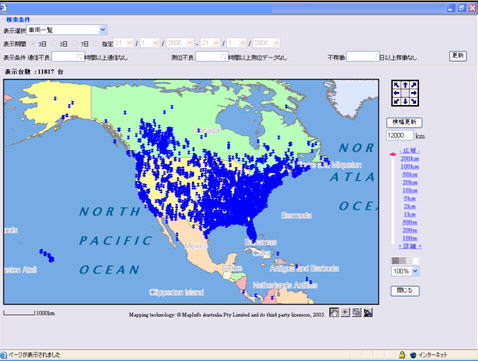Click the 1km zoom scale link

tap(410, 214)
